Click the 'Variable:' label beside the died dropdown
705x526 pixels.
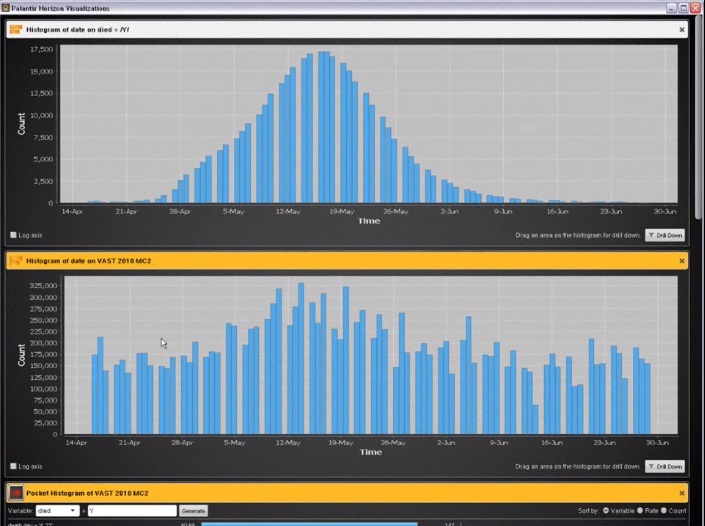point(21,511)
